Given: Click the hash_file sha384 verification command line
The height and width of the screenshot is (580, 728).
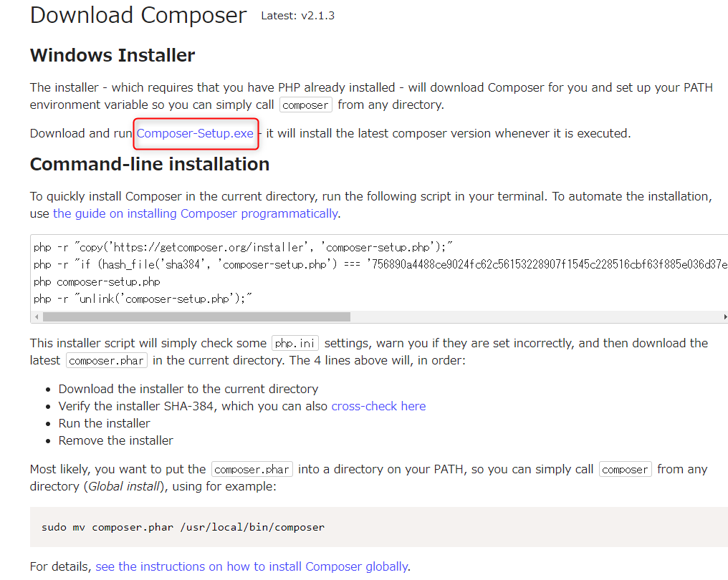Looking at the screenshot, I should click(380, 264).
